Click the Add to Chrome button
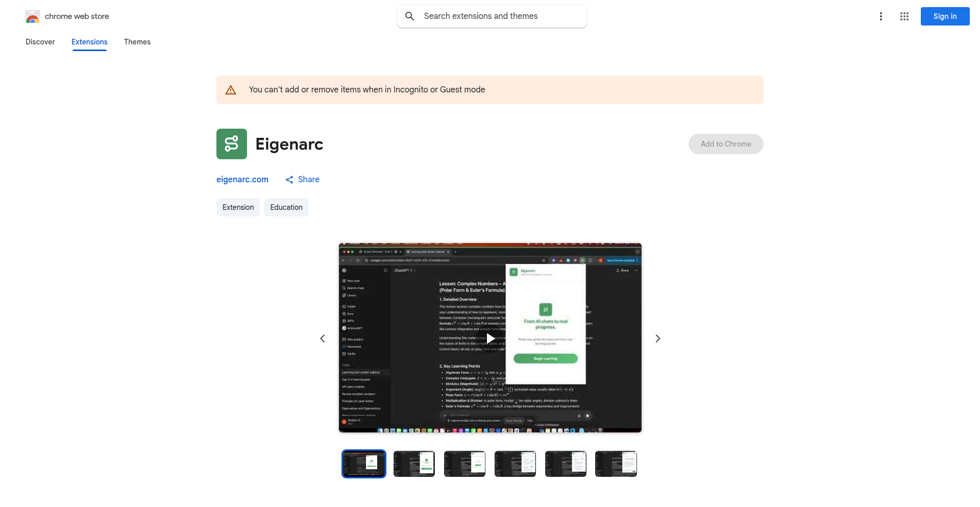Image resolution: width=980 pixels, height=507 pixels. click(726, 144)
